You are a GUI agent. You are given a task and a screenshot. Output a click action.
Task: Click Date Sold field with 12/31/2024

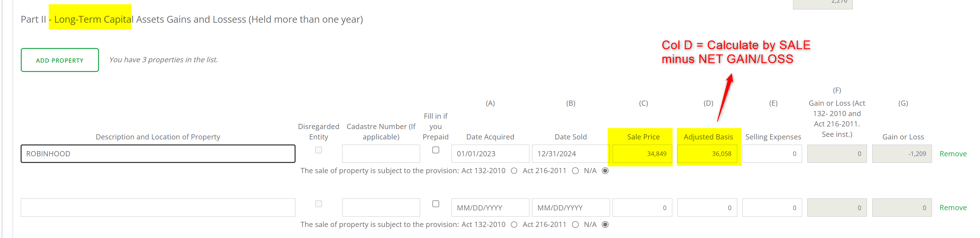pyautogui.click(x=571, y=154)
